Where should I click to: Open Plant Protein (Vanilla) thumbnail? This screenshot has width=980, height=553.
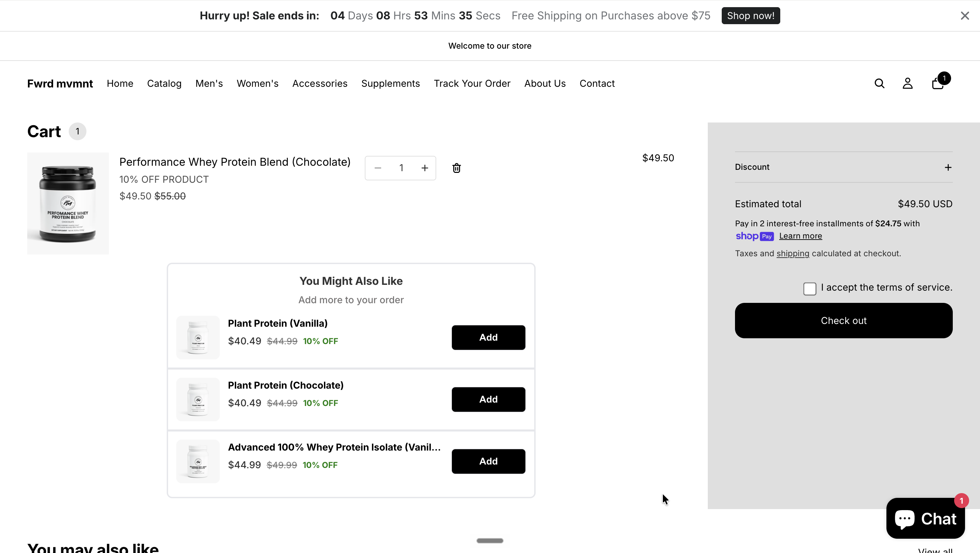(198, 337)
